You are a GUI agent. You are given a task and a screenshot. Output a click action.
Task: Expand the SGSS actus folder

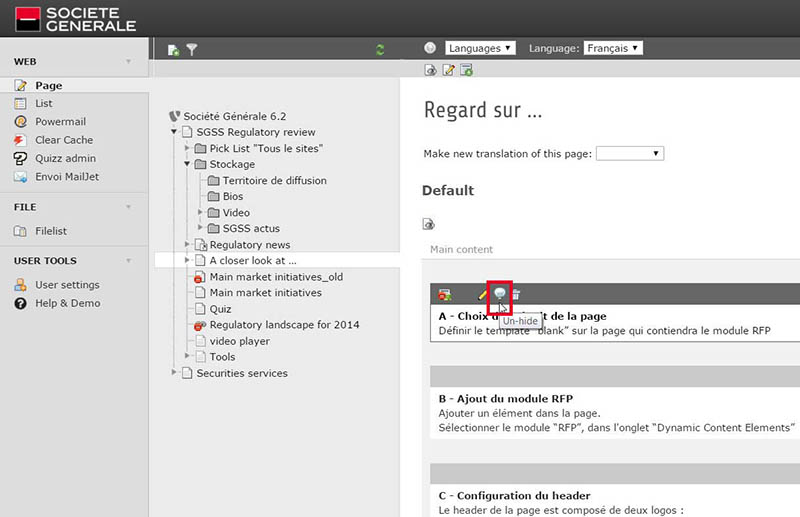(x=200, y=228)
